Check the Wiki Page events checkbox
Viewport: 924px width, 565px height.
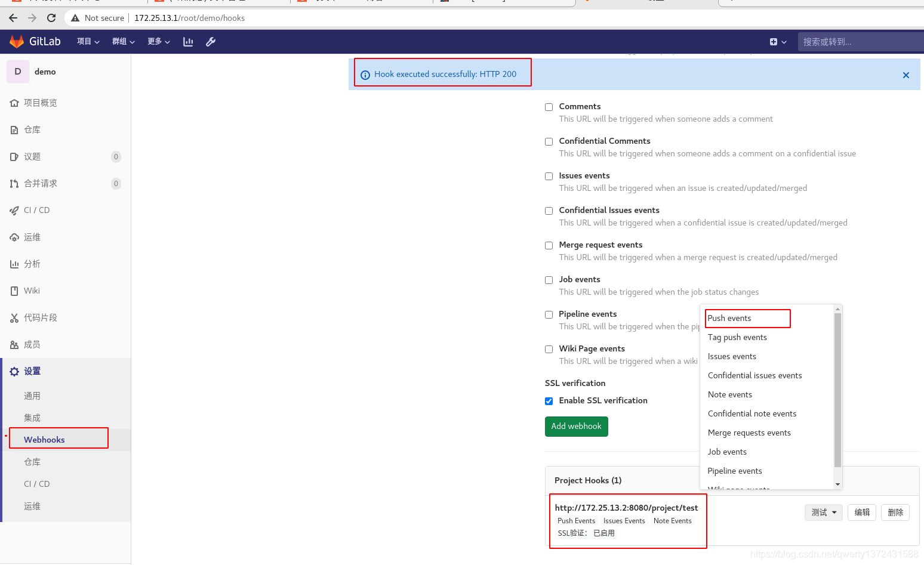tap(549, 350)
